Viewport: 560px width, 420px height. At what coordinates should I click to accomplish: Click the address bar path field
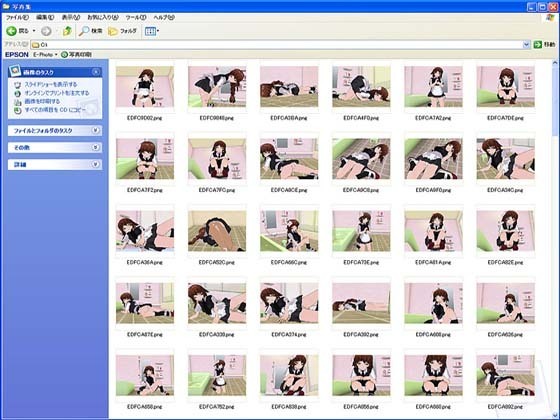click(x=280, y=45)
